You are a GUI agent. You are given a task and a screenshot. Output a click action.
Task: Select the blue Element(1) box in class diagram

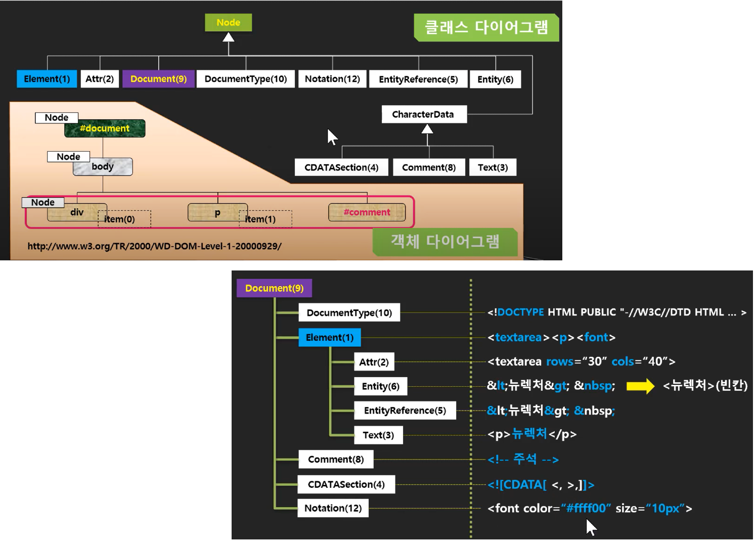point(47,79)
